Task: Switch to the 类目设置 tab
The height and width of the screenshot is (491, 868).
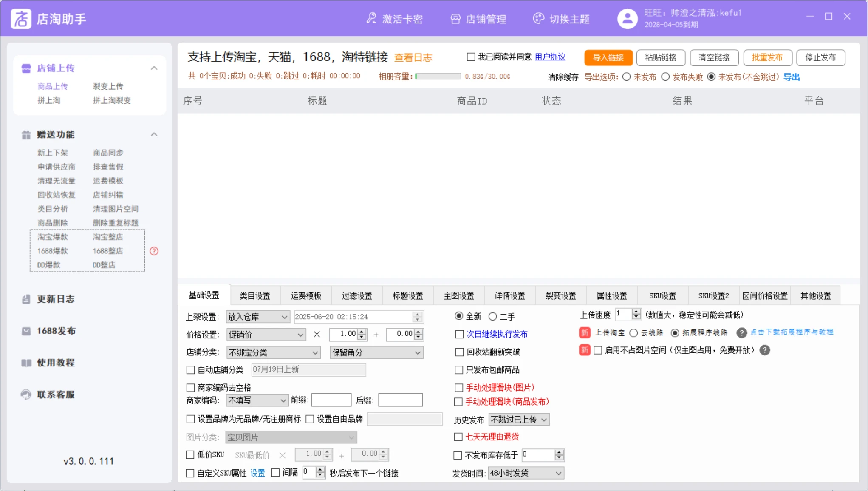Action: 255,295
